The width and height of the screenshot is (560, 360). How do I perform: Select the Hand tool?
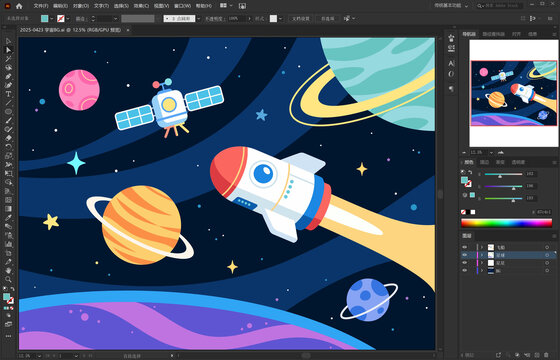pyautogui.click(x=9, y=270)
